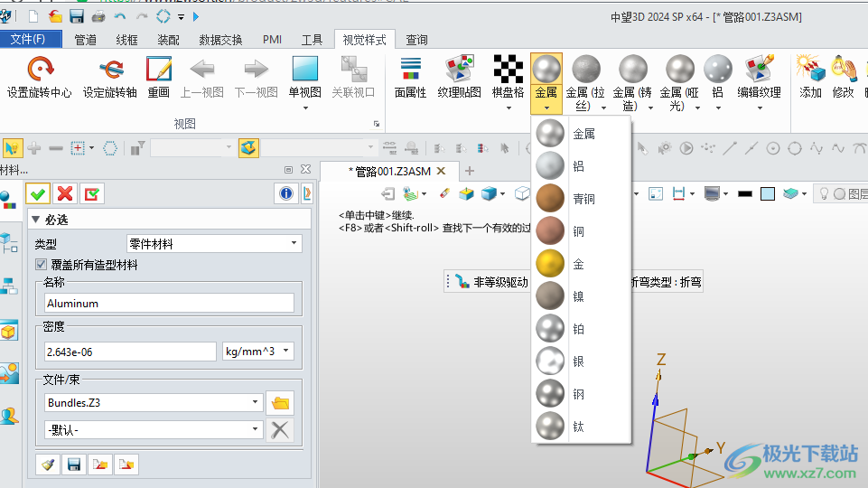Select 金 gold from metal list

tap(582, 264)
